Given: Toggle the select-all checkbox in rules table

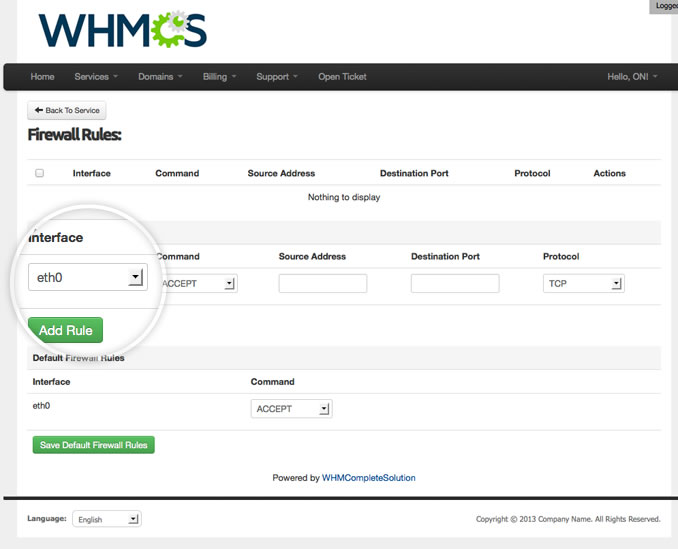Looking at the screenshot, I should (x=39, y=173).
